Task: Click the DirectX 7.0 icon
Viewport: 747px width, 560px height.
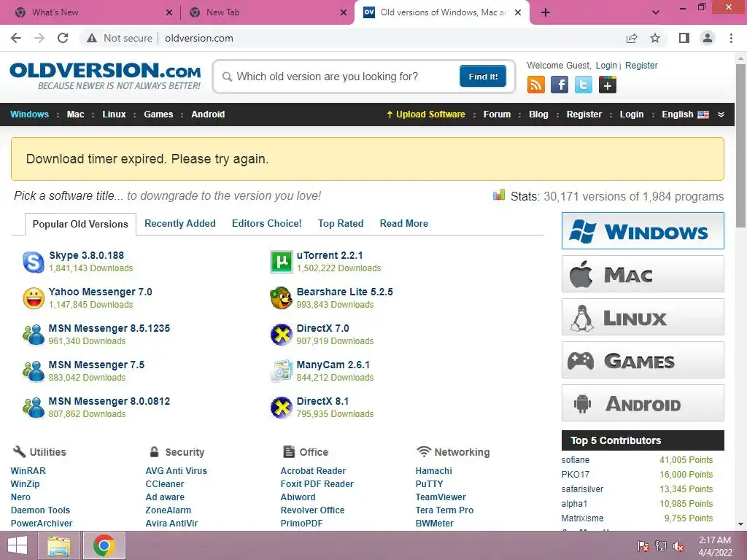Action: 281,334
